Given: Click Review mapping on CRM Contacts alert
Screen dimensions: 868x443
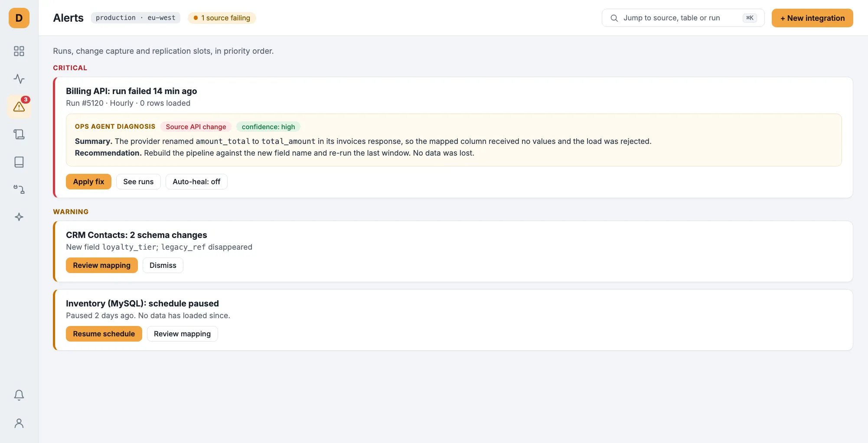Looking at the screenshot, I should (x=101, y=265).
